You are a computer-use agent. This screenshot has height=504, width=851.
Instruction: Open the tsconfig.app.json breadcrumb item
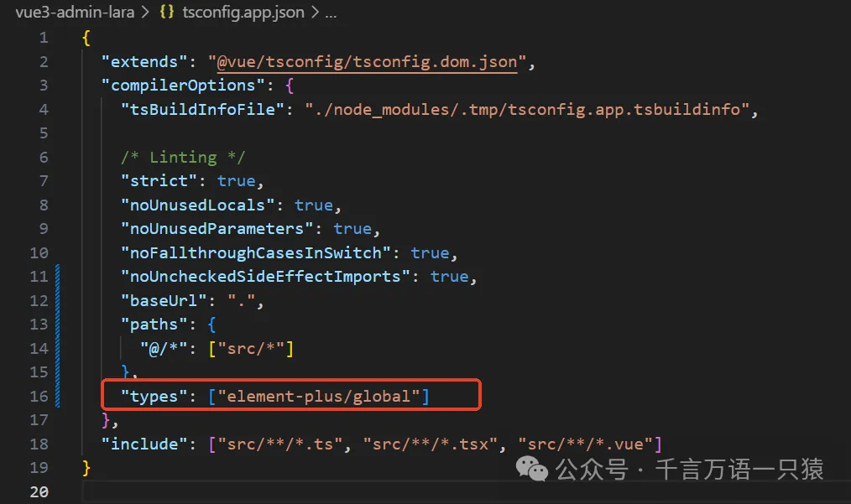(x=244, y=13)
